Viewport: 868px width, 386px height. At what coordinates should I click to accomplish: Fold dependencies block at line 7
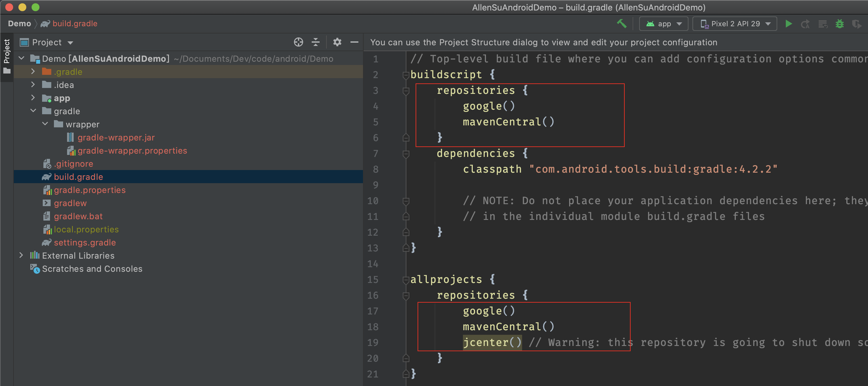(406, 154)
